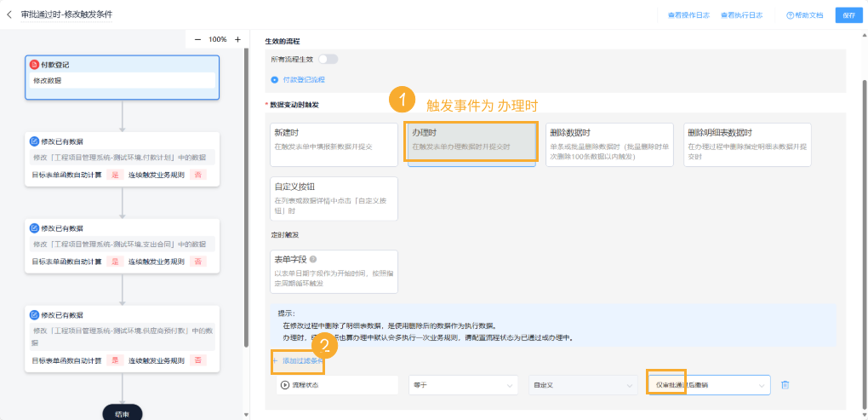Zoom out the flow canvas with minus
Image resolution: width=868 pixels, height=420 pixels.
point(197,39)
